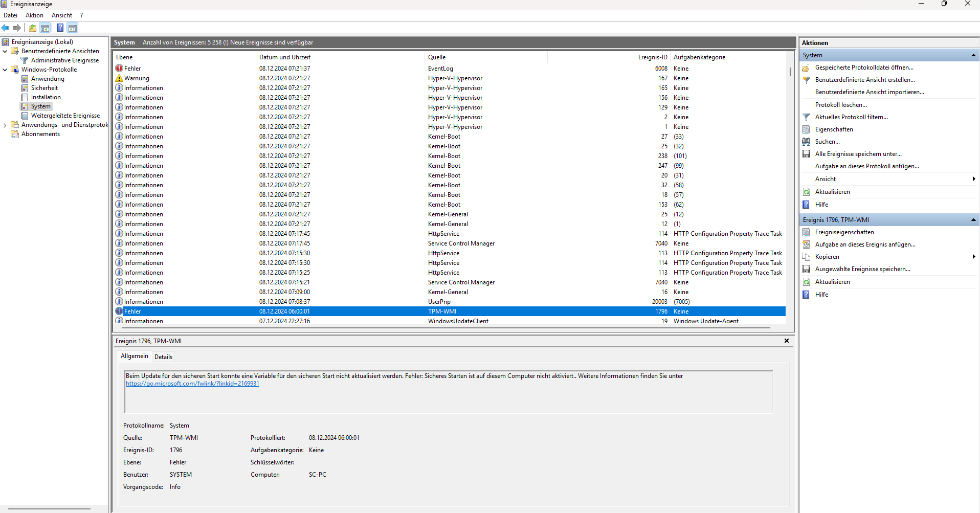Switch to the Allgemein tab

coord(135,356)
